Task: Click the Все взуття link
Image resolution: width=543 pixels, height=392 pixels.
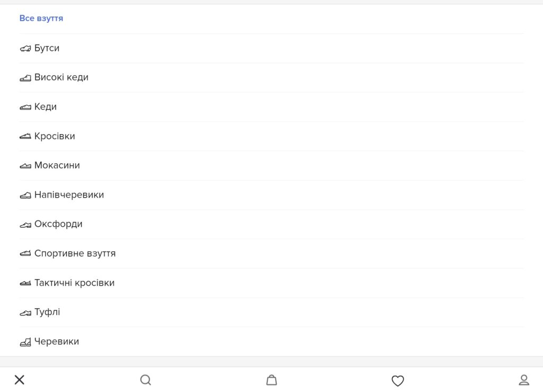Action: pyautogui.click(x=41, y=18)
